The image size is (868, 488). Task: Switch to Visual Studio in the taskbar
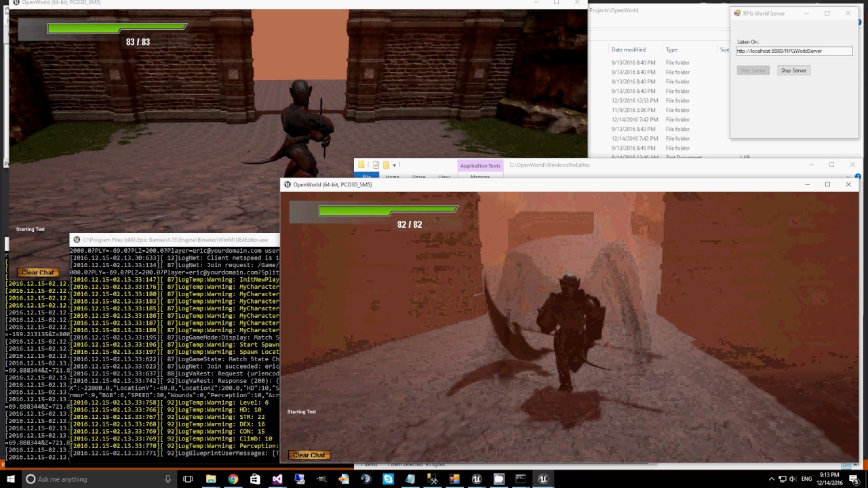click(x=277, y=479)
